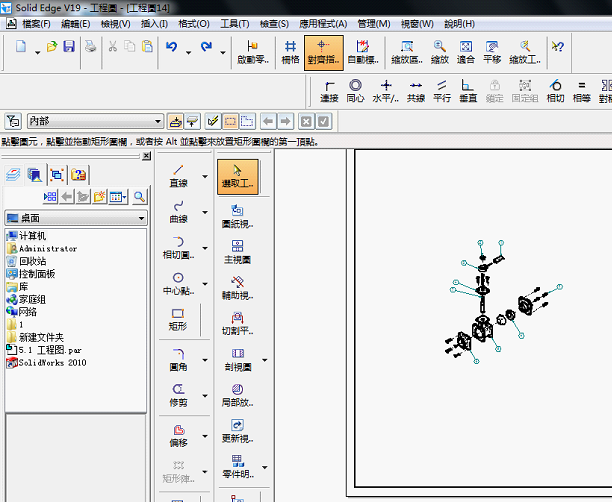Toggle the highlighted 對齊指 alignment indicator
Screen dimensions: 612x504
[x=324, y=53]
